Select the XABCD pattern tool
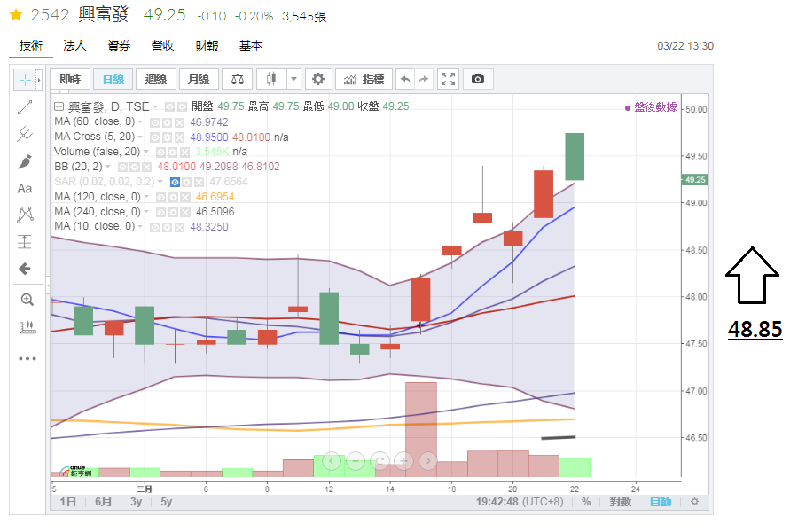 tap(25, 215)
